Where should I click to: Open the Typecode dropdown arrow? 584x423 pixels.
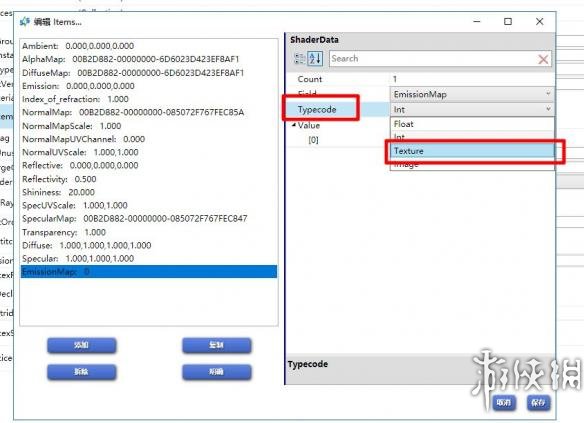[x=548, y=109]
